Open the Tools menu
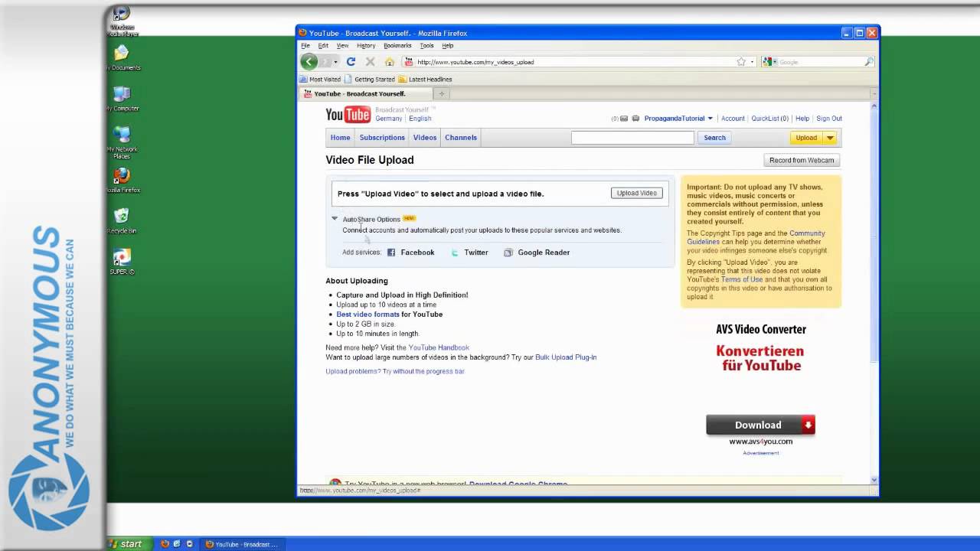Image resolution: width=980 pixels, height=551 pixels. [426, 46]
